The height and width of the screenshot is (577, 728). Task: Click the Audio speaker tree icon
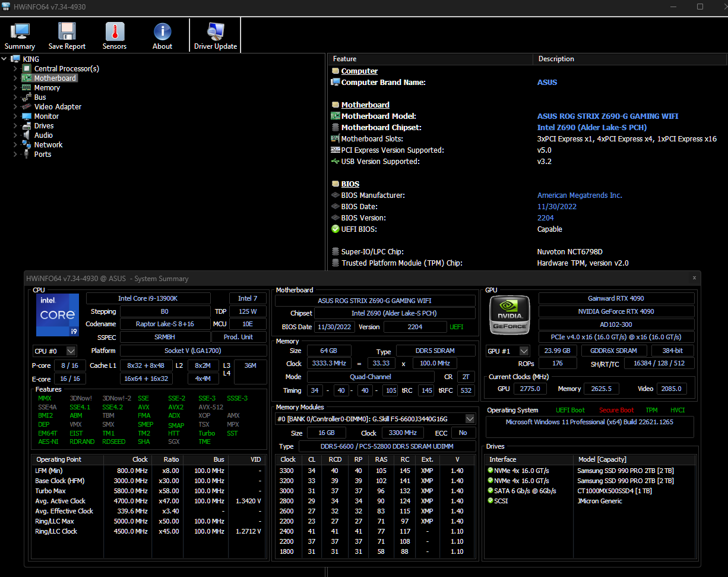[x=27, y=135]
